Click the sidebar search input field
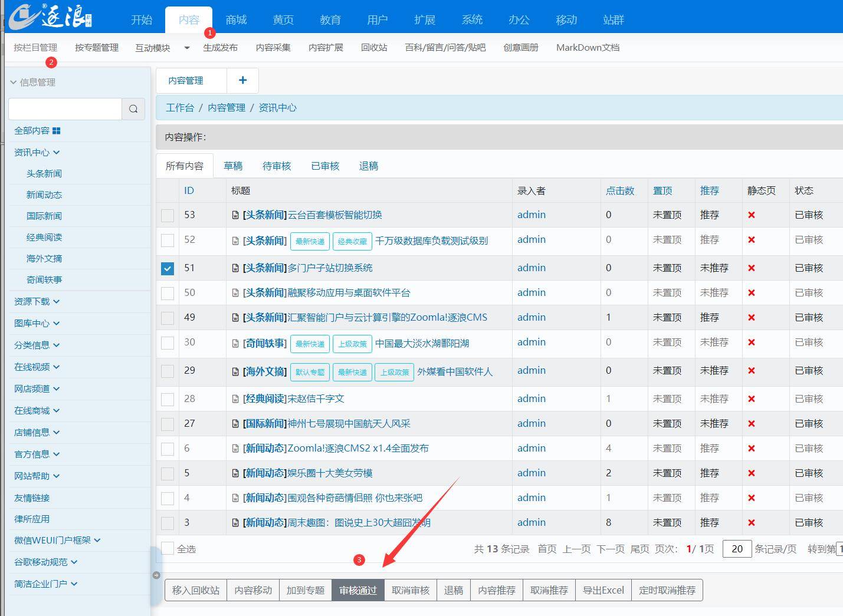Screen dimensions: 843x616 [65, 109]
